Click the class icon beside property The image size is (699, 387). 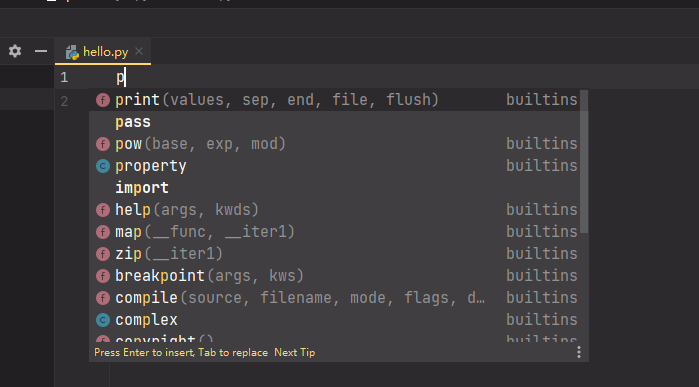click(x=103, y=166)
